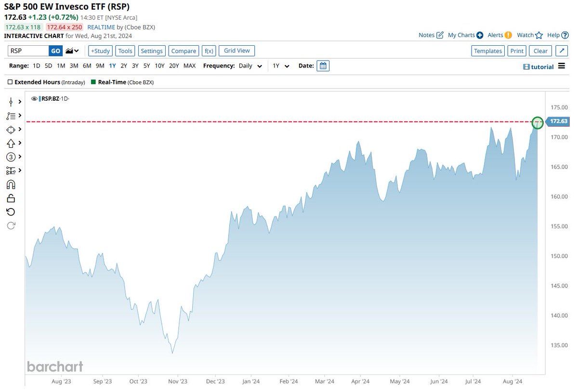Click the 172.63 price marker circle
Screen dimensions: 578x392
tap(538, 123)
